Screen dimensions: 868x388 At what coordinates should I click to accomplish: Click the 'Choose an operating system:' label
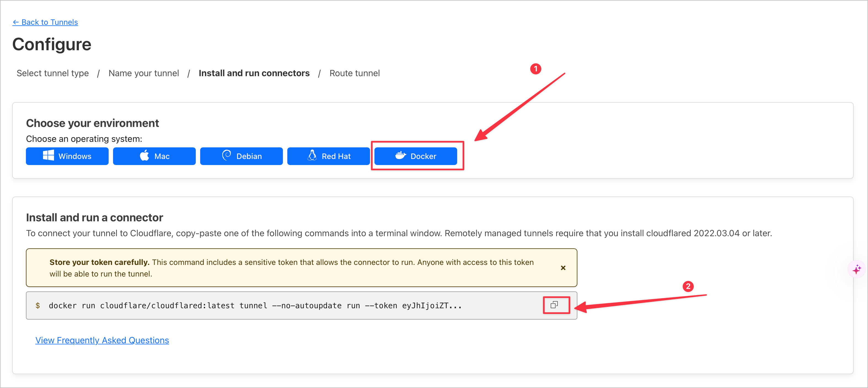click(x=84, y=139)
